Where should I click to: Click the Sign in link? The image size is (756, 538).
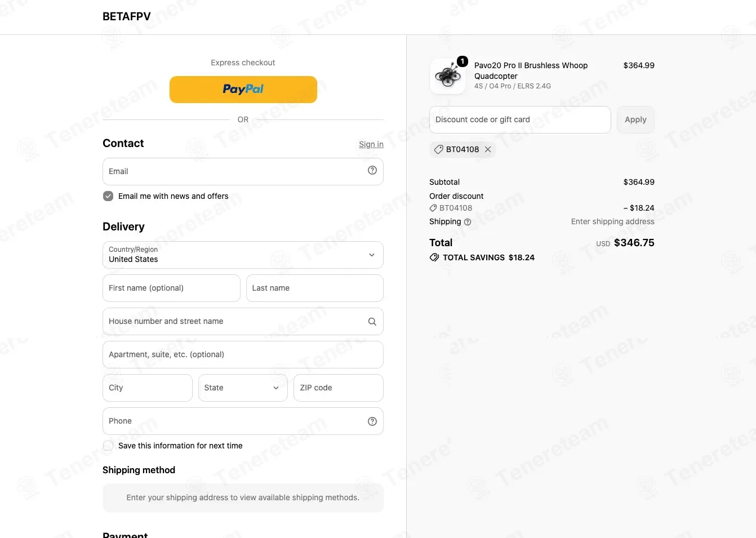(371, 144)
